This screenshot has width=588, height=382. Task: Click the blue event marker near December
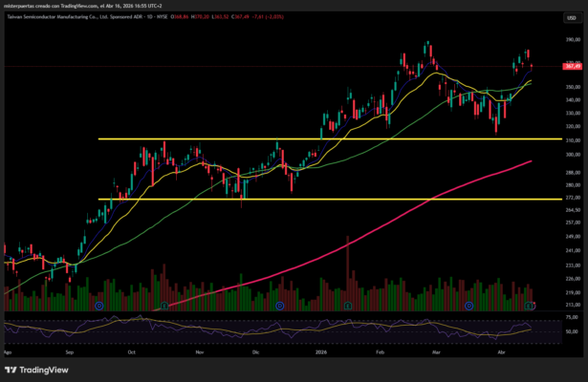(279, 306)
